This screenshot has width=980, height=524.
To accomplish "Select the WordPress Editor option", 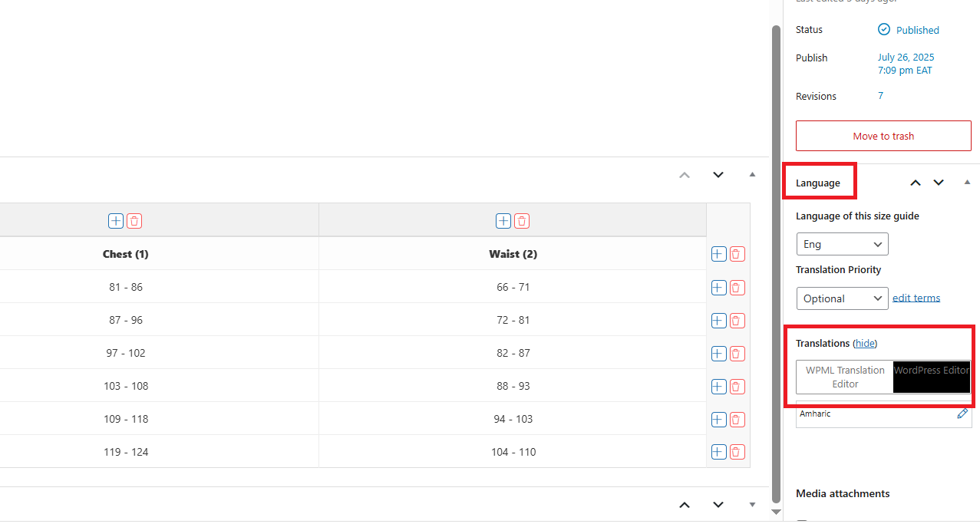I will click(932, 377).
